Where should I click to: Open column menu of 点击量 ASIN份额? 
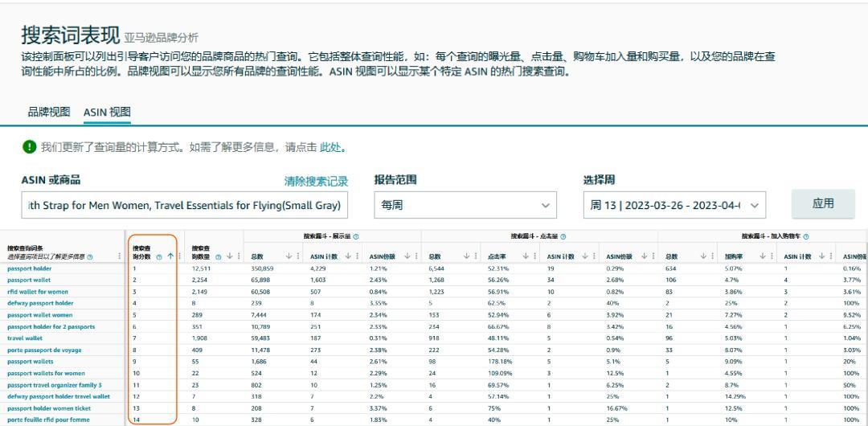click(653, 256)
